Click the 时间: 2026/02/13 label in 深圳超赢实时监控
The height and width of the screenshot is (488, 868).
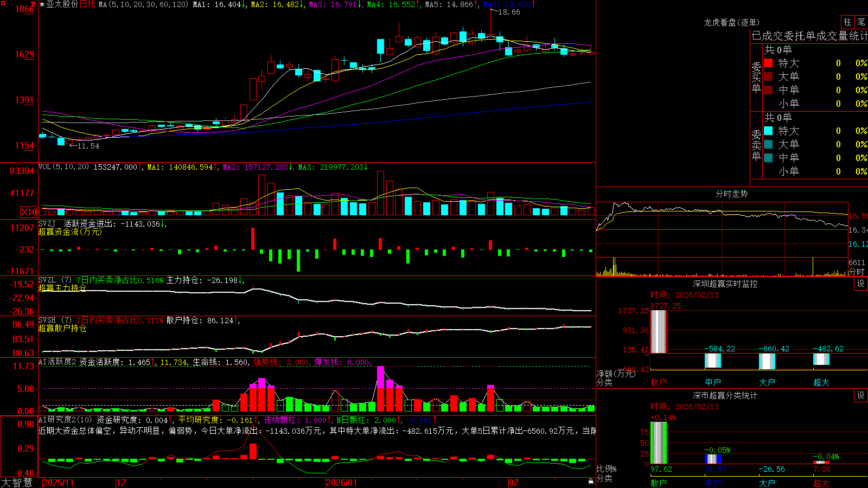coord(685,295)
